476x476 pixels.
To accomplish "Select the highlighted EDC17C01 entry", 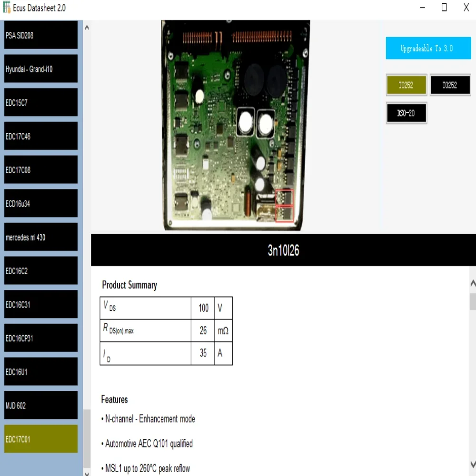I will [x=40, y=439].
